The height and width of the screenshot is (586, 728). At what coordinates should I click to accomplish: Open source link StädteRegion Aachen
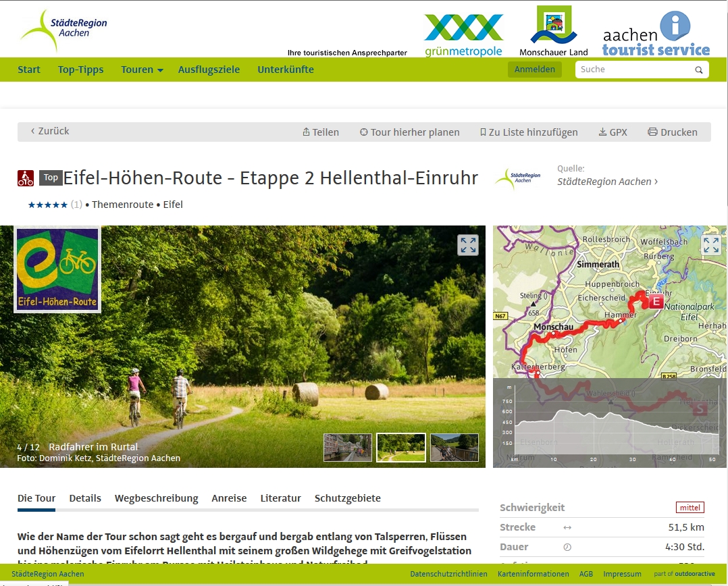(x=607, y=182)
